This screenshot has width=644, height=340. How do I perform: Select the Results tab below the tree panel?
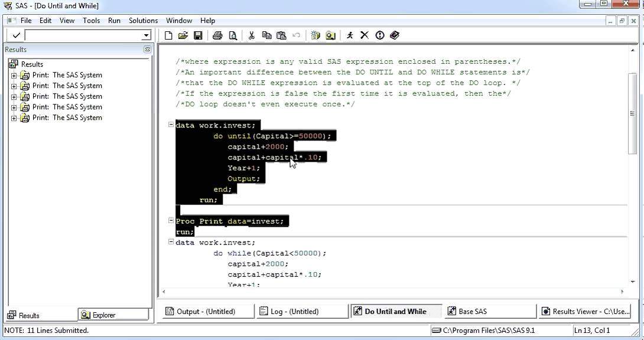[x=41, y=315]
